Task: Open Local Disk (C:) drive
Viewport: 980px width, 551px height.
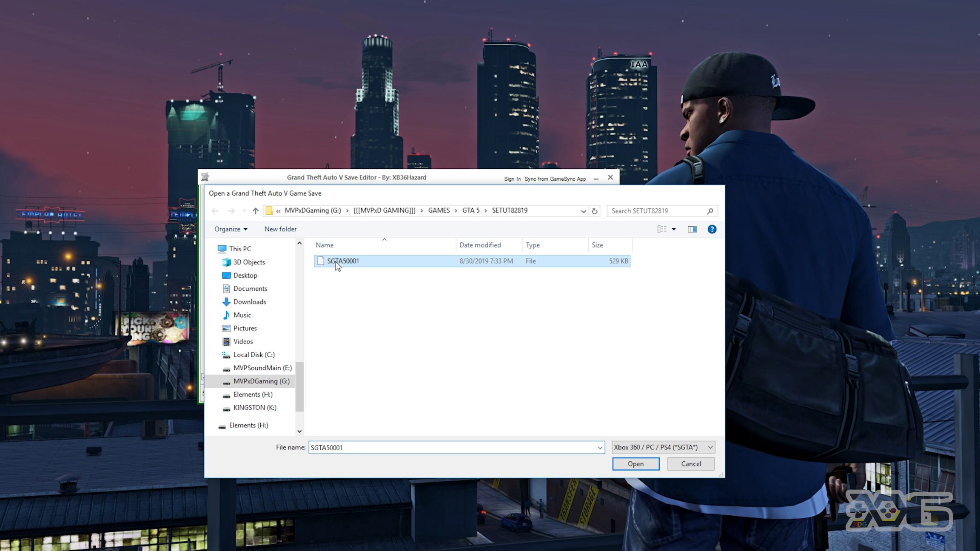Action: [254, 354]
